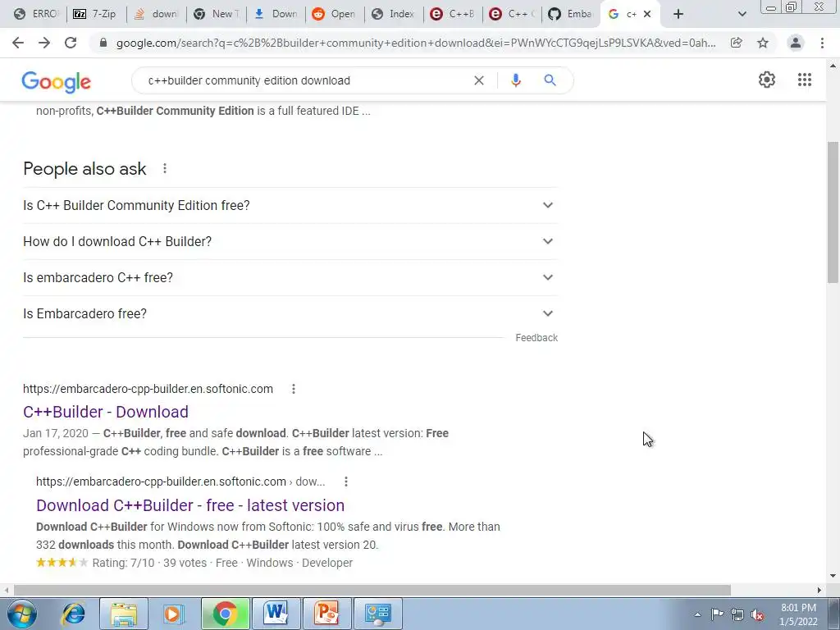Open the control panel app in taskbar
This screenshot has height=630, width=840.
(377, 614)
